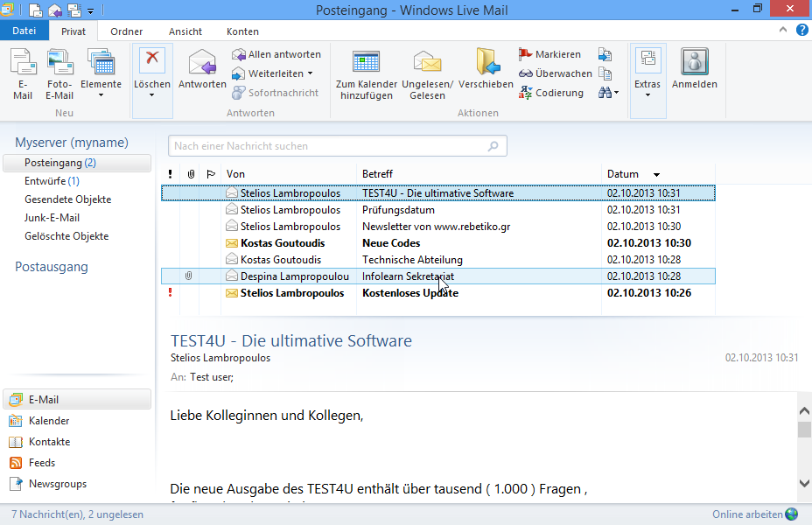
Task: Switch to the Privat tab
Action: (x=73, y=31)
